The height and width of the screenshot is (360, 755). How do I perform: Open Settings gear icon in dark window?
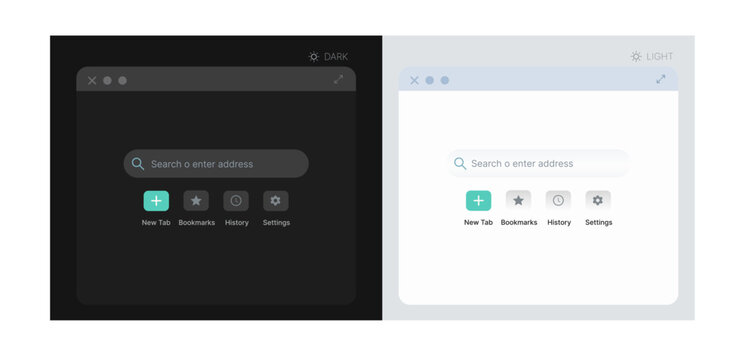[275, 201]
